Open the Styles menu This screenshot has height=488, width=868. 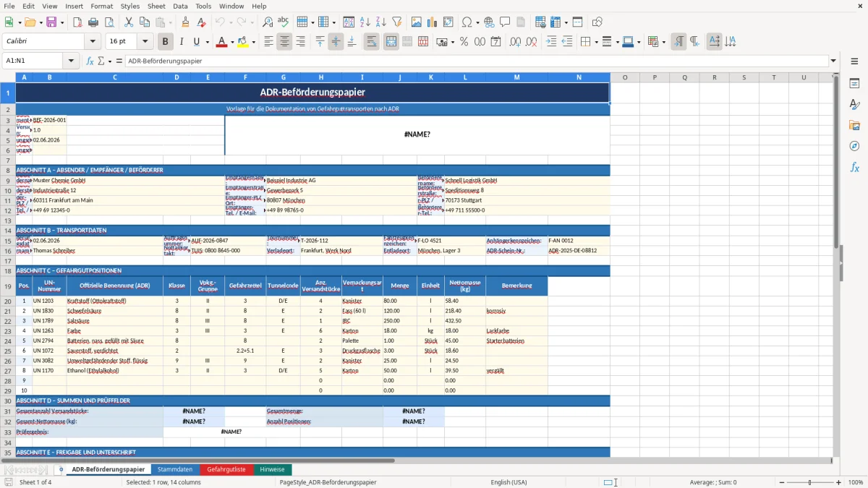130,6
